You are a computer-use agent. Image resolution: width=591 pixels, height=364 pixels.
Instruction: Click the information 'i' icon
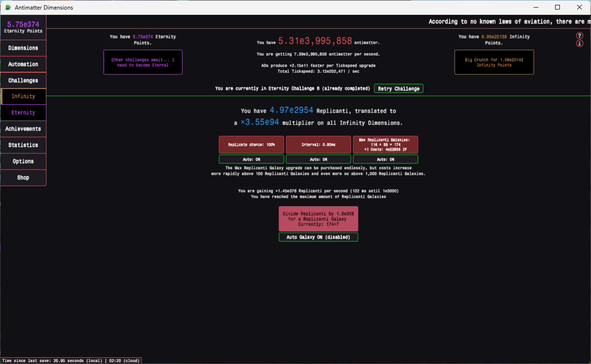point(579,44)
